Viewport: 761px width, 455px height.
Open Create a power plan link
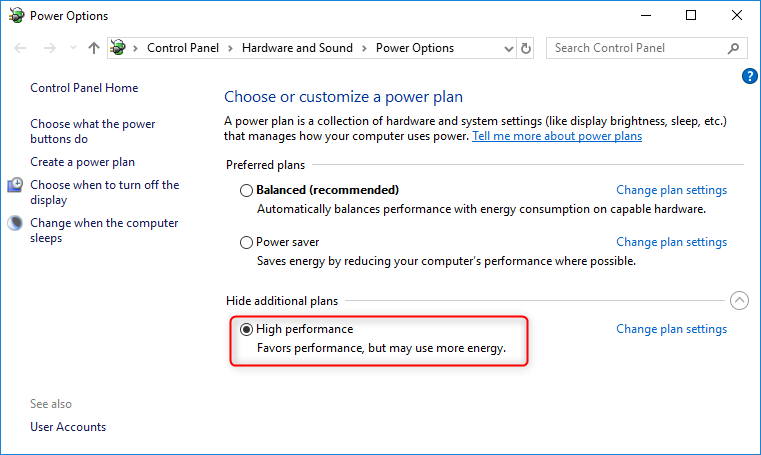point(82,162)
